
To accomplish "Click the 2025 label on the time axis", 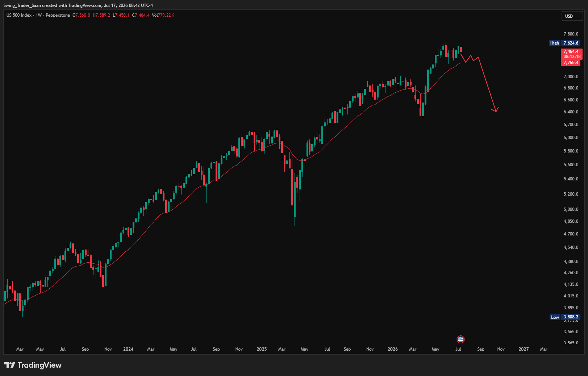I will tap(262, 349).
